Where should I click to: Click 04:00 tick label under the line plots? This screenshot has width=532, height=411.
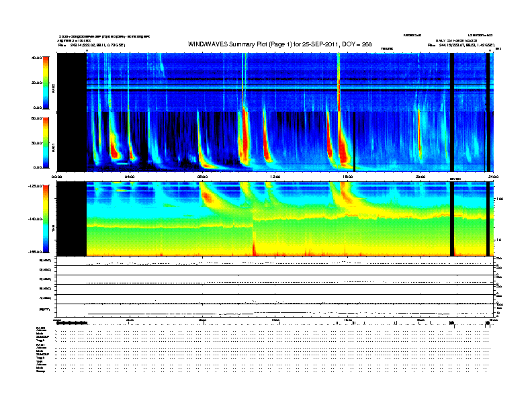pyautogui.click(x=130, y=320)
